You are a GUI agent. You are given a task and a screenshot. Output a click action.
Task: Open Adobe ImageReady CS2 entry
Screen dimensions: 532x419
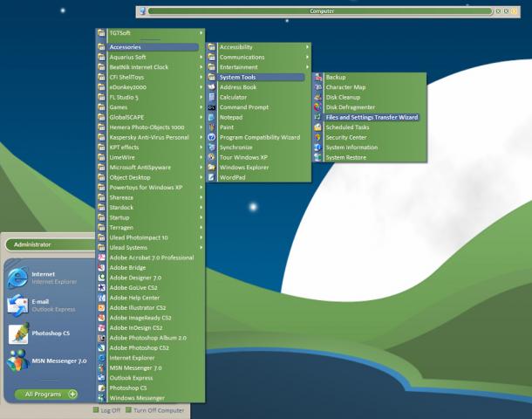tap(150, 318)
